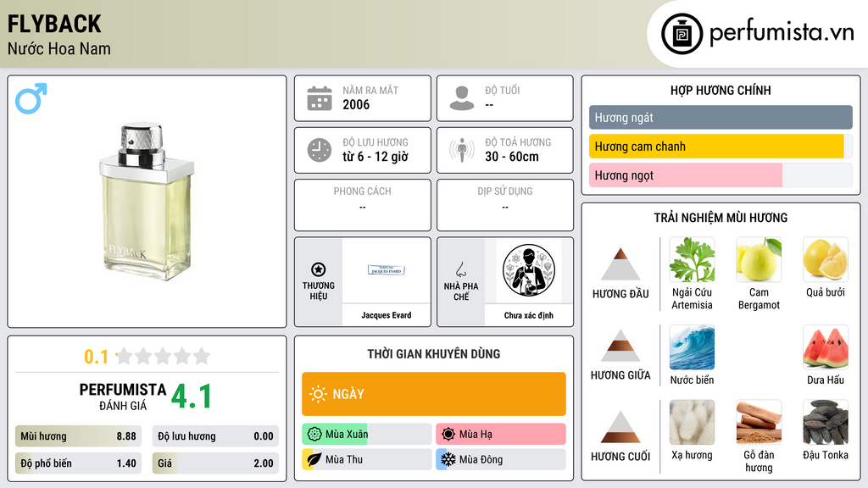This screenshot has height=488, width=868.
Task: Click the perfumista.vn bottle logo icon
Action: (x=682, y=34)
